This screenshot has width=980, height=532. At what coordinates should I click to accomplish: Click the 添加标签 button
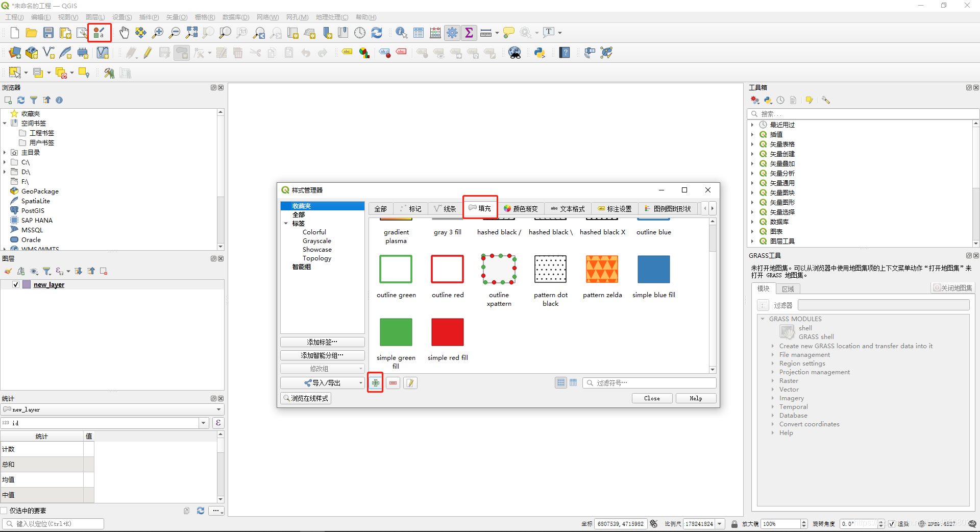(x=322, y=342)
